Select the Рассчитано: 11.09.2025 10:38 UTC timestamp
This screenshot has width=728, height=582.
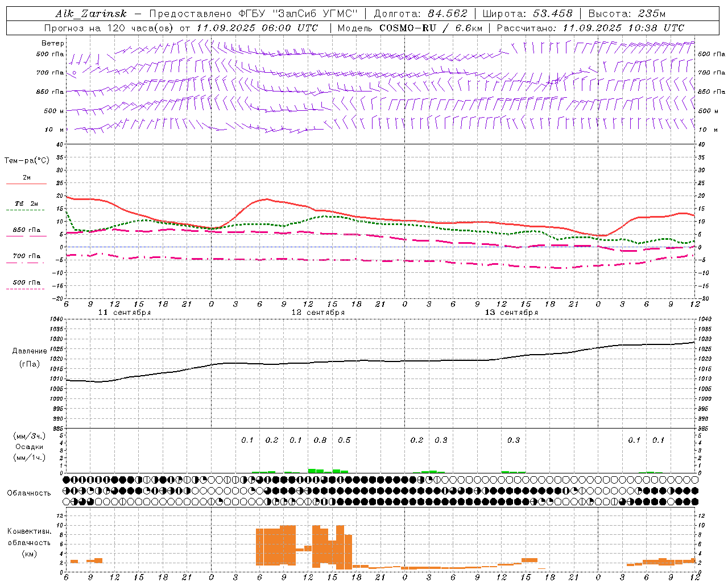click(x=590, y=28)
